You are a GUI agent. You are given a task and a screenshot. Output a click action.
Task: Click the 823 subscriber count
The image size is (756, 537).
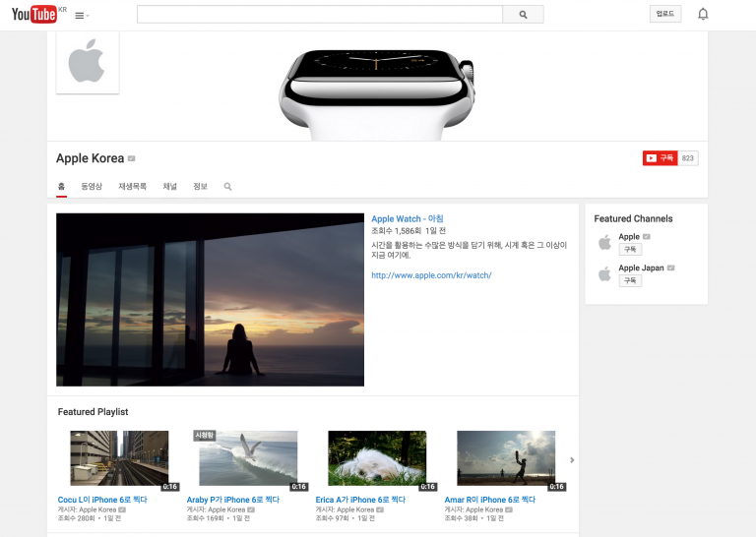[688, 158]
